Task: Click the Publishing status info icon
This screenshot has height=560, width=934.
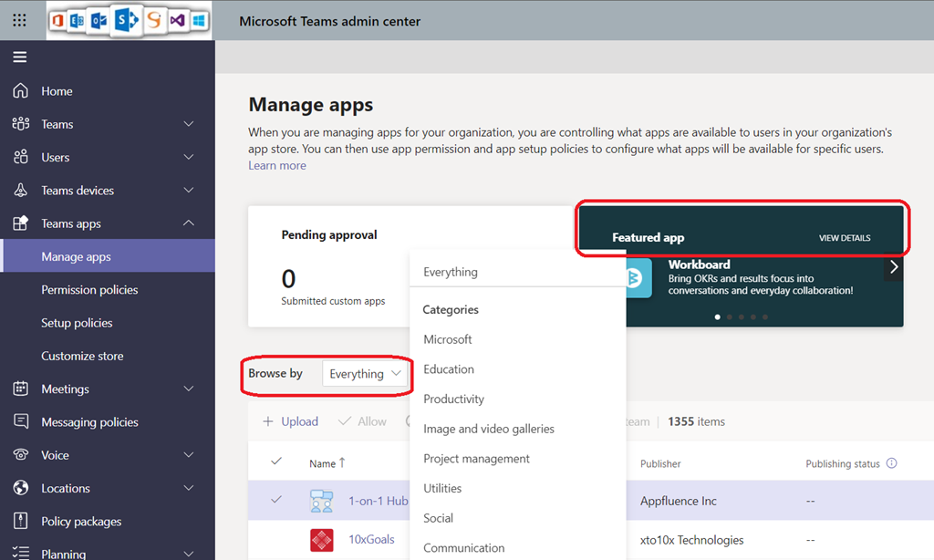Action: pos(891,463)
